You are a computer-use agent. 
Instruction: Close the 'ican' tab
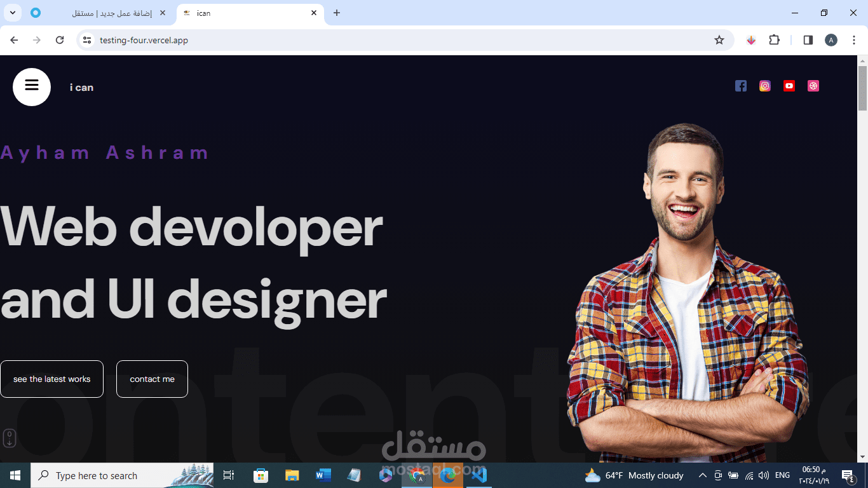click(x=314, y=13)
